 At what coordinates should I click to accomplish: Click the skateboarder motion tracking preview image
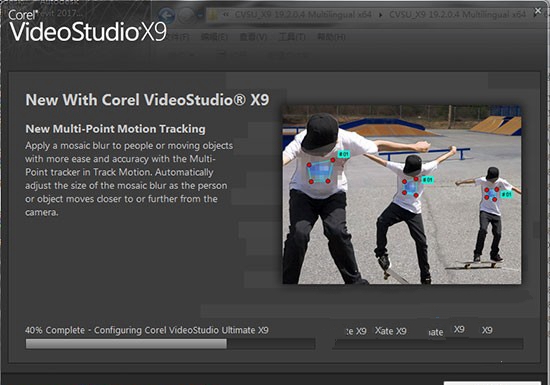pos(402,194)
